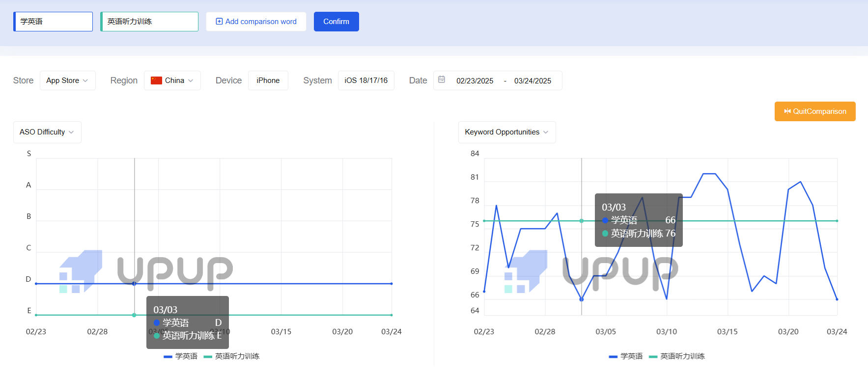Image resolution: width=868 pixels, height=374 pixels.
Task: Click the calendar icon in date picker
Action: point(442,80)
